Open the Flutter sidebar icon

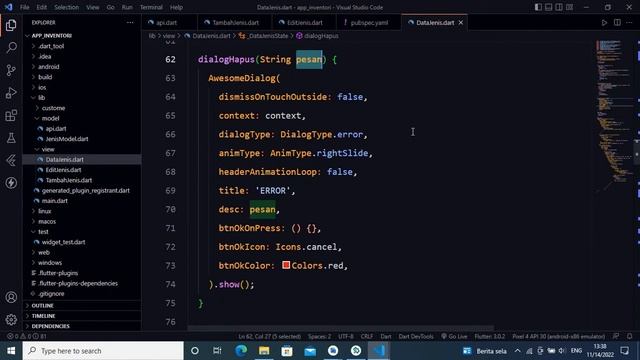11,160
